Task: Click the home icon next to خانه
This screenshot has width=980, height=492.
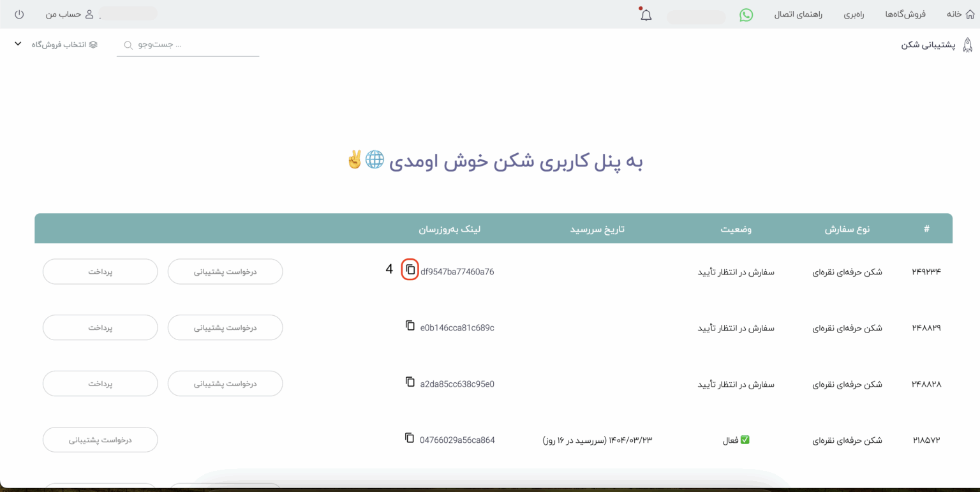Action: pos(970,13)
